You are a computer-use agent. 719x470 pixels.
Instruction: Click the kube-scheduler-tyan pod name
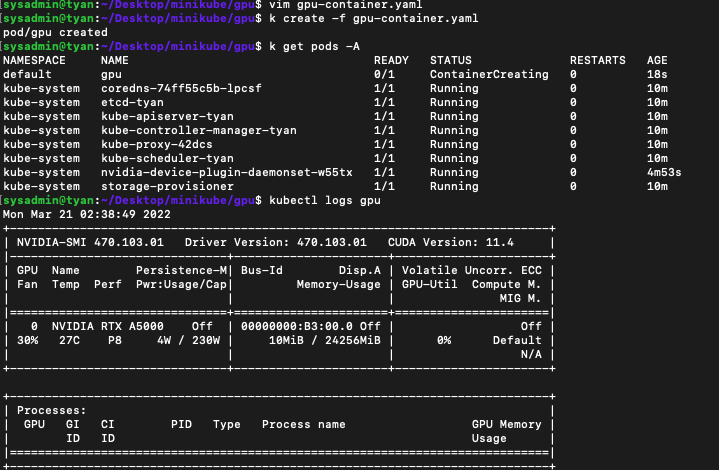(167, 158)
